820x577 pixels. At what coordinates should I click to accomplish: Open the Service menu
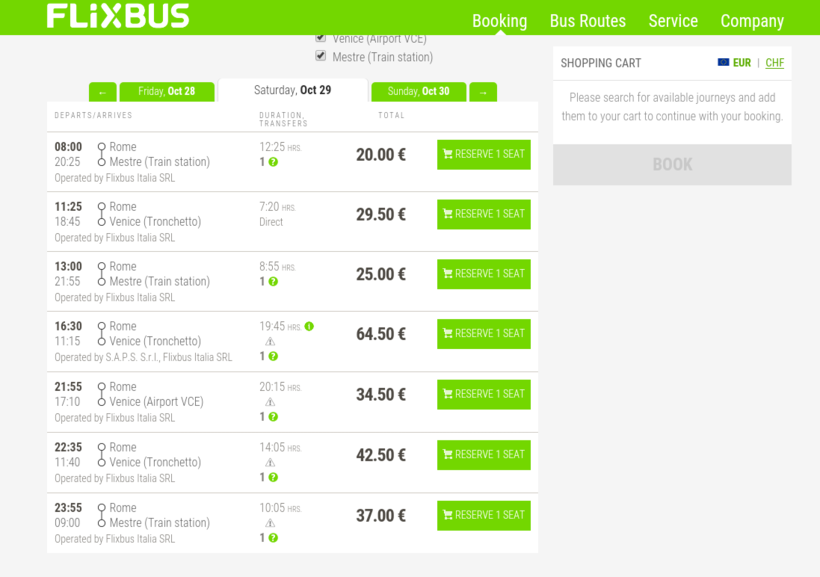coord(673,21)
